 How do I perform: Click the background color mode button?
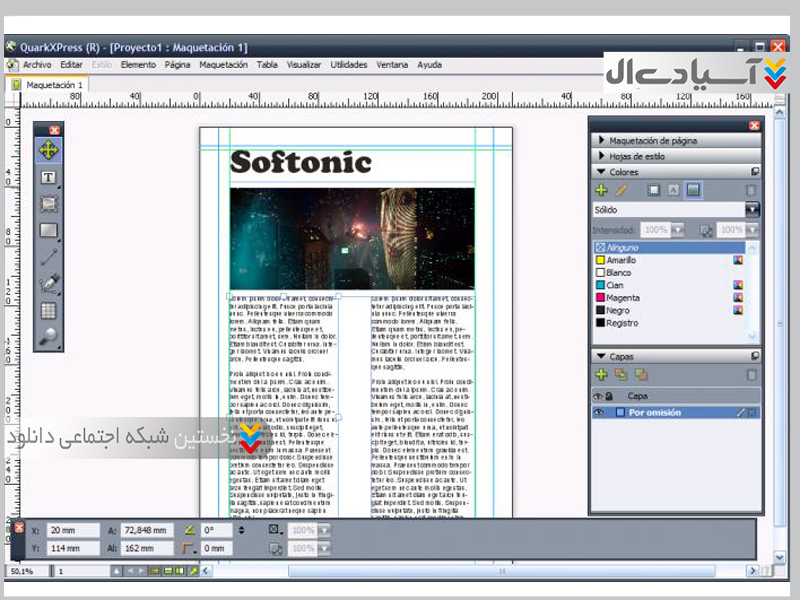coord(693,190)
